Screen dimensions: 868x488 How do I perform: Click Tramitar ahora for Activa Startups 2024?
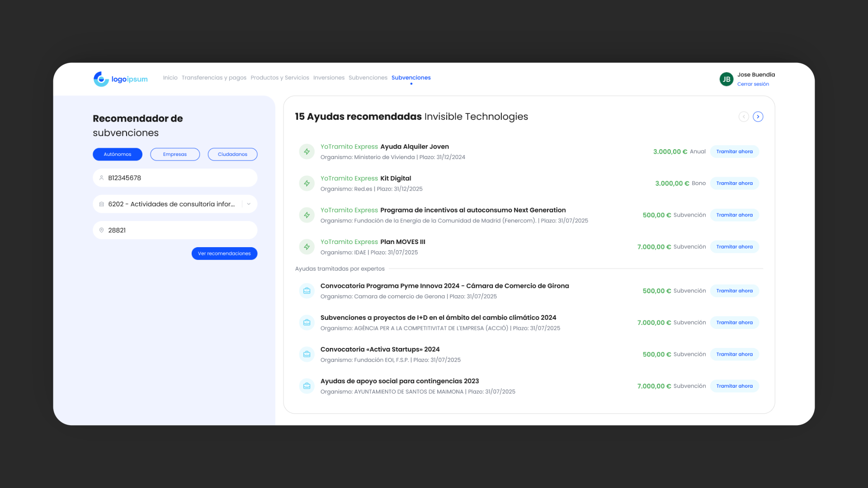tap(734, 354)
